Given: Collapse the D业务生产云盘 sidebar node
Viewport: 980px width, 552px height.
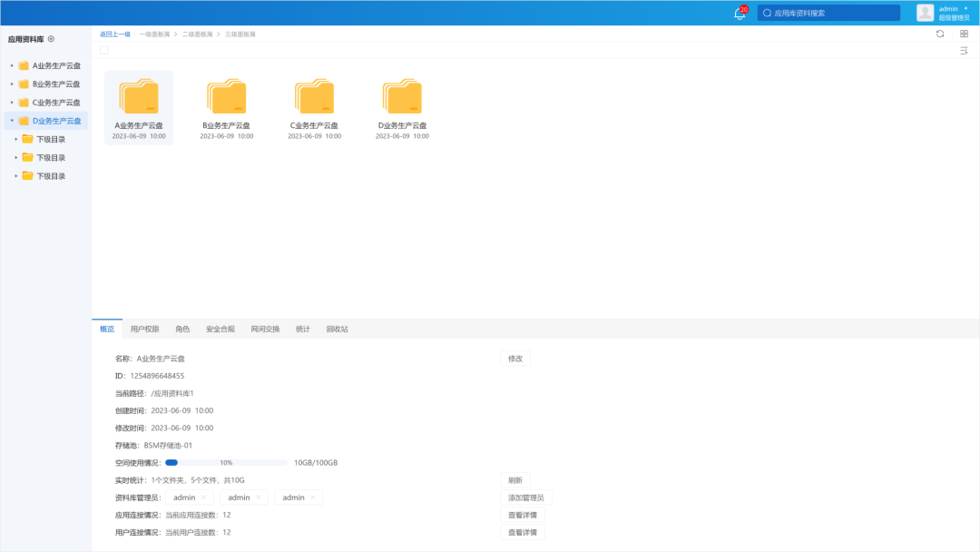Looking at the screenshot, I should [11, 120].
